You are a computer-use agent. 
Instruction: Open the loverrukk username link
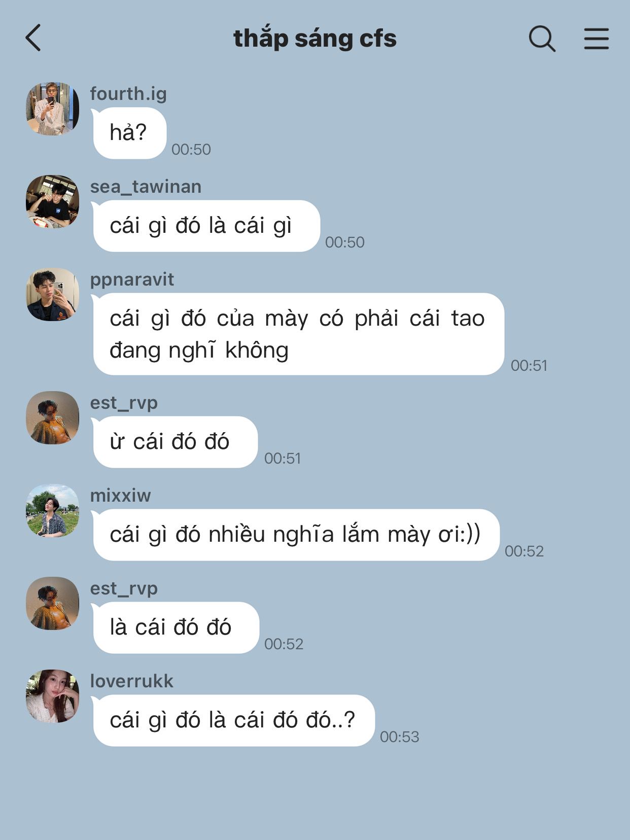131,681
